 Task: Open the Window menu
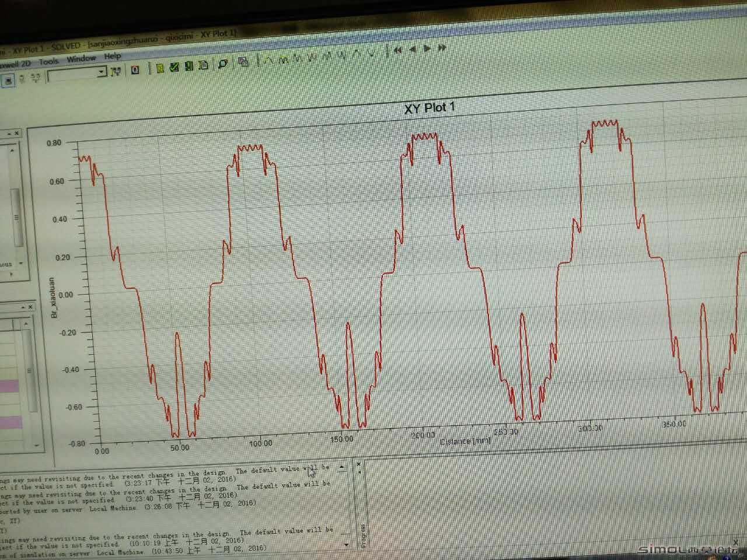pos(81,59)
